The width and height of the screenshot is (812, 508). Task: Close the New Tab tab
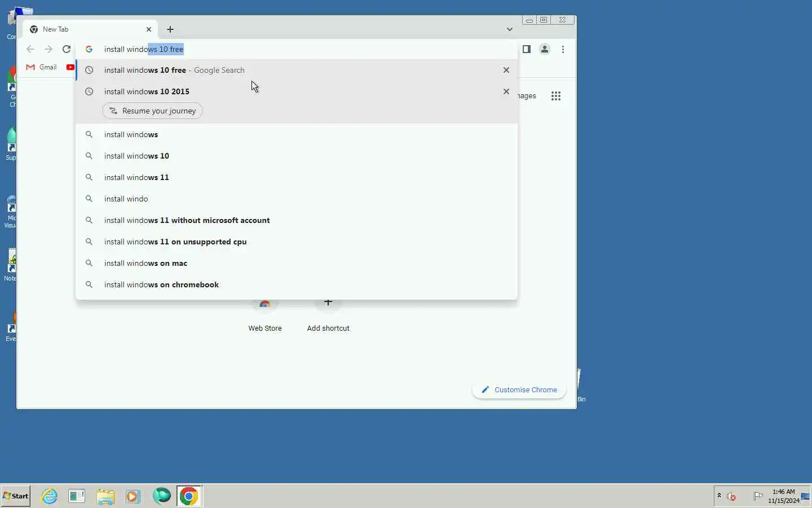[149, 29]
